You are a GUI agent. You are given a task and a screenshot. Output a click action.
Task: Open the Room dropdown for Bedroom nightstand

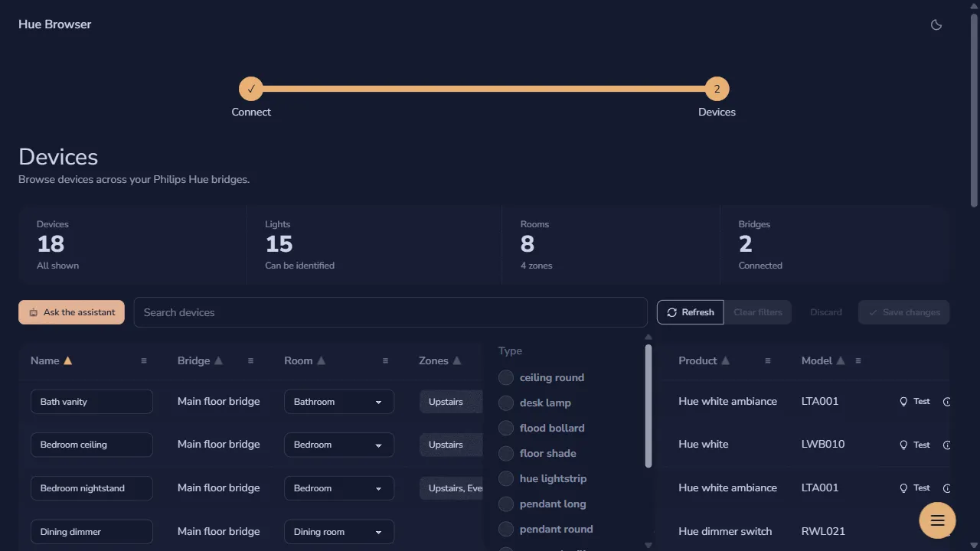pyautogui.click(x=339, y=488)
